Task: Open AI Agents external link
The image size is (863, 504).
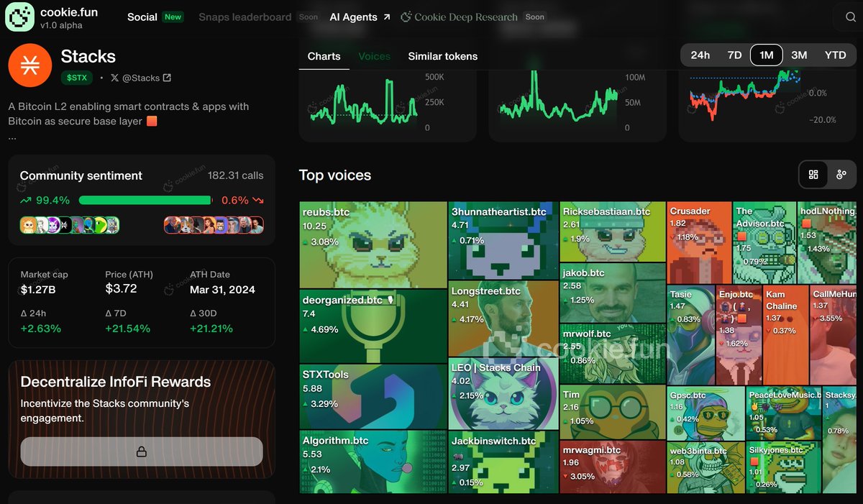Action: (360, 17)
